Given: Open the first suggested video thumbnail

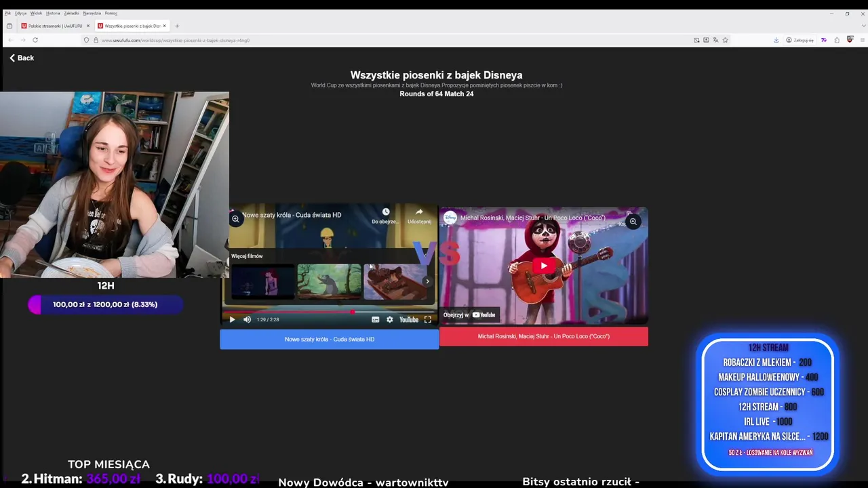Looking at the screenshot, I should (263, 281).
